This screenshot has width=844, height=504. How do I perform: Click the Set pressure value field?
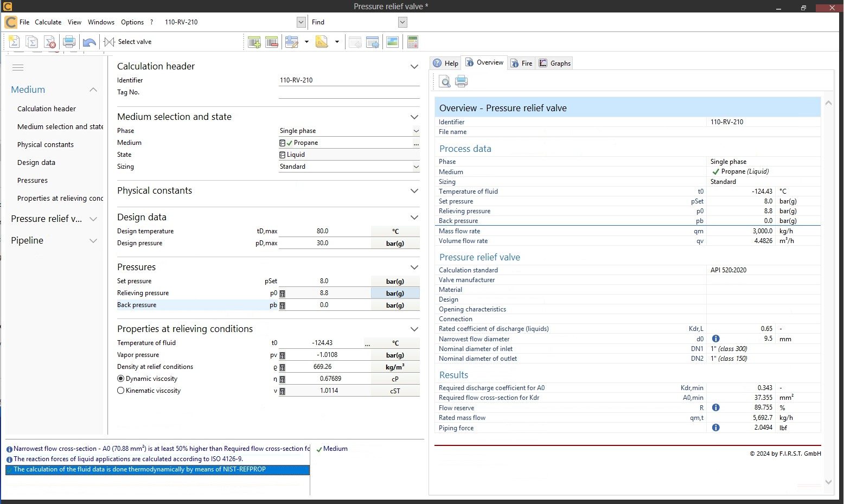click(324, 281)
